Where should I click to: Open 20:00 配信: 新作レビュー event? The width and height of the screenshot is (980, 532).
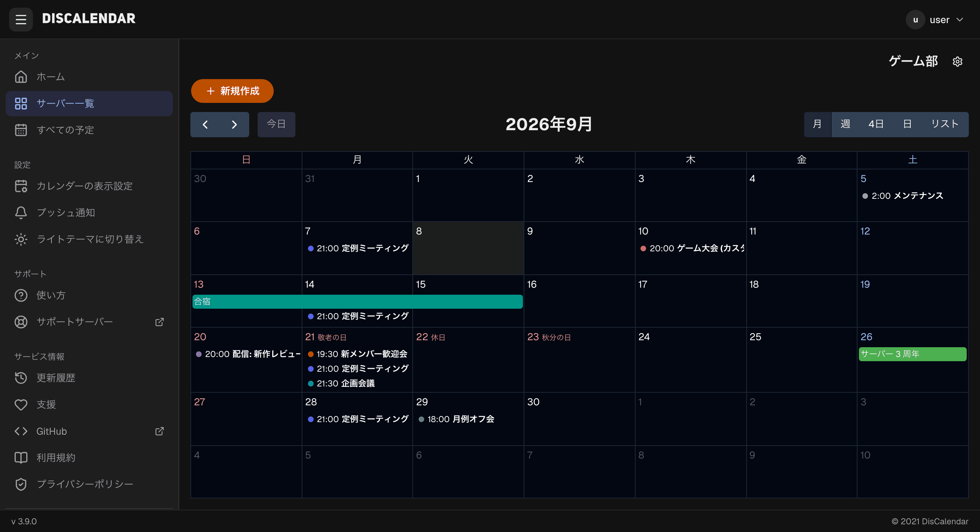click(x=246, y=354)
